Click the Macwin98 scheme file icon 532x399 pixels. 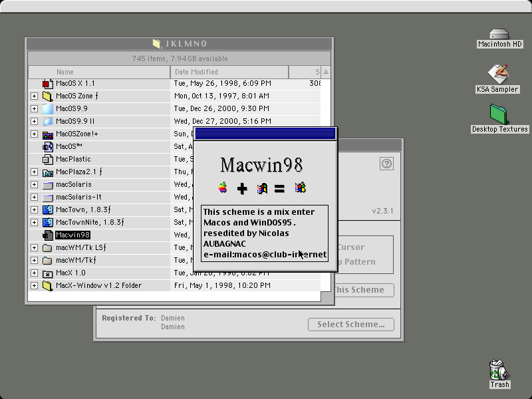pyautogui.click(x=47, y=235)
